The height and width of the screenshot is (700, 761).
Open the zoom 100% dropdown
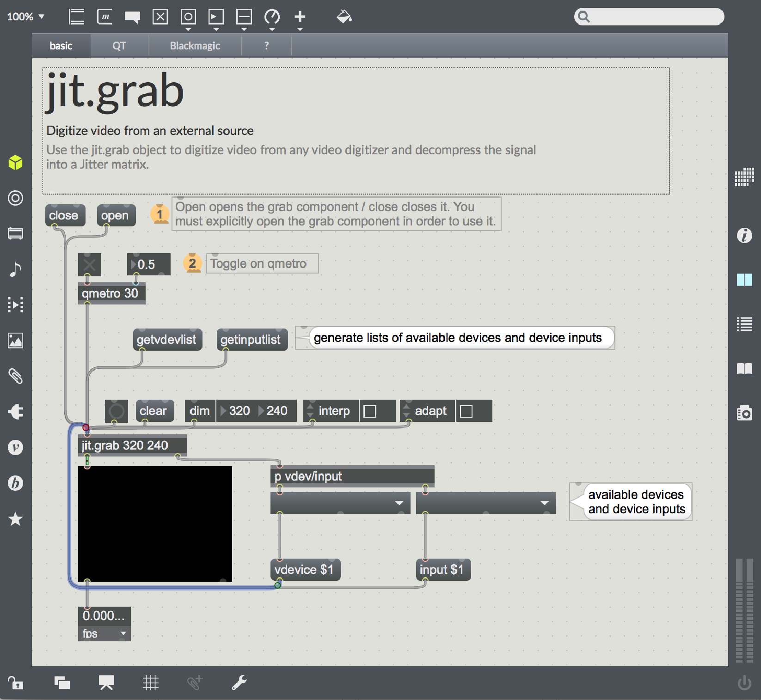(x=25, y=17)
